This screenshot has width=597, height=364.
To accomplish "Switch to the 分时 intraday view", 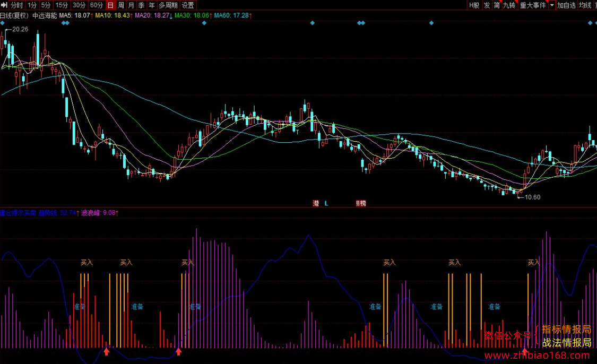I will click(17, 5).
